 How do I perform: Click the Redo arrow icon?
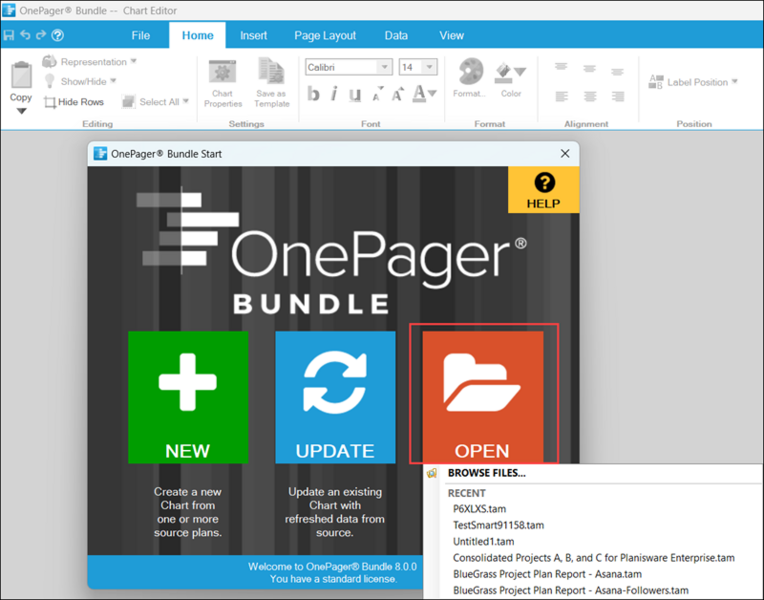(41, 35)
